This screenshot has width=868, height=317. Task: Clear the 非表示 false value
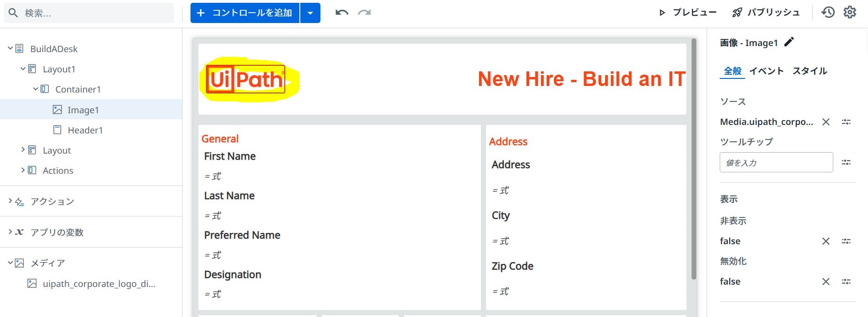[826, 241]
